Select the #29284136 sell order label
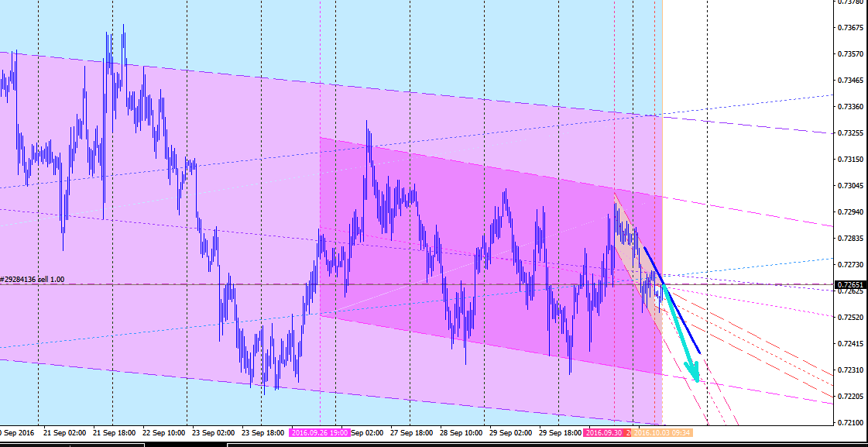Image resolution: width=868 pixels, height=447 pixels. click(x=33, y=279)
